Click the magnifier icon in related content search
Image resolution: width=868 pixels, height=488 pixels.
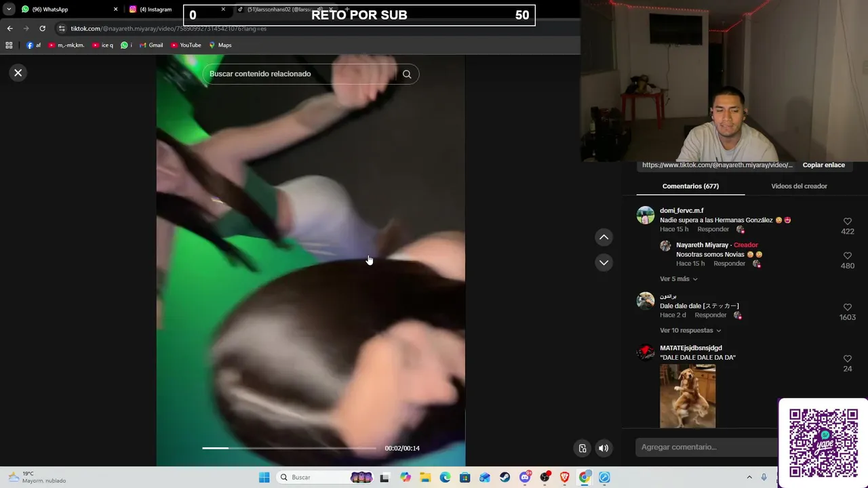[x=407, y=75]
